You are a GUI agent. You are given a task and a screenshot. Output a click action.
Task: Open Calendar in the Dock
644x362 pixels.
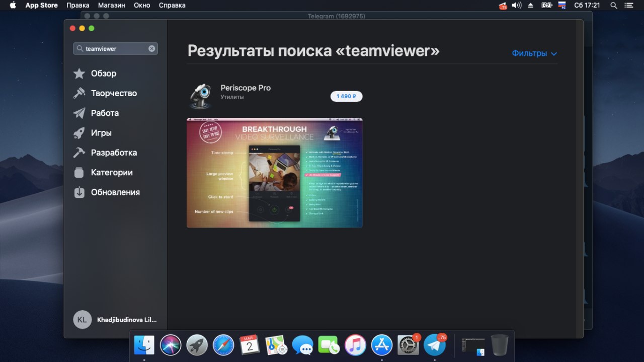point(250,345)
